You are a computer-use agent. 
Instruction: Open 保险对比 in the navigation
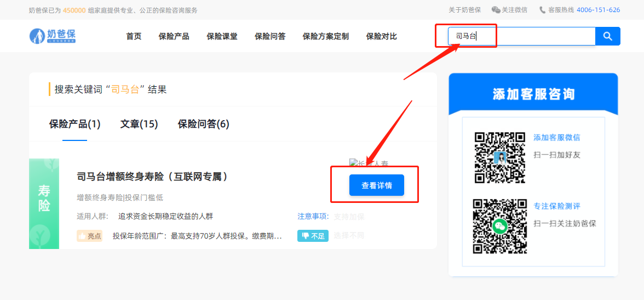coord(382,36)
